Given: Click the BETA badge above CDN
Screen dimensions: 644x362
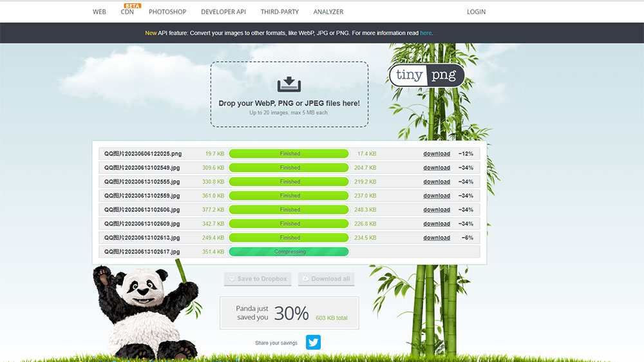Looking at the screenshot, I should pyautogui.click(x=132, y=5).
